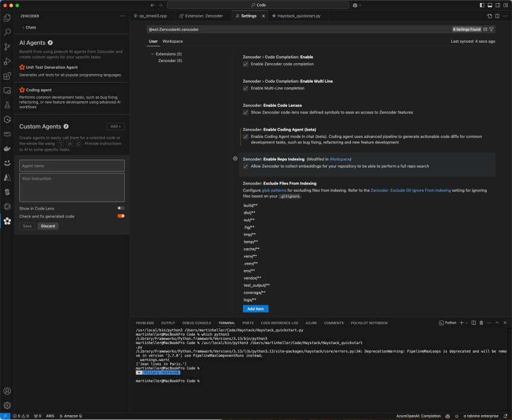Click the Zencoder settings gear icon

point(235,158)
